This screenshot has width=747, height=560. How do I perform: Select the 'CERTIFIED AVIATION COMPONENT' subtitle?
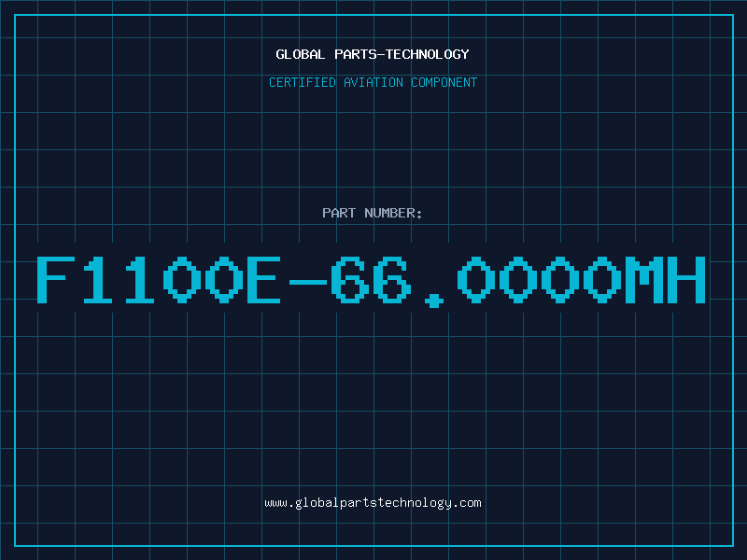point(373,82)
